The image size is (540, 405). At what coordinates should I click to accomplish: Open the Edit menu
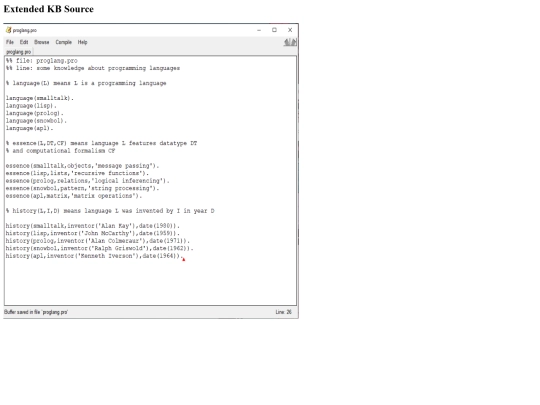coord(24,42)
